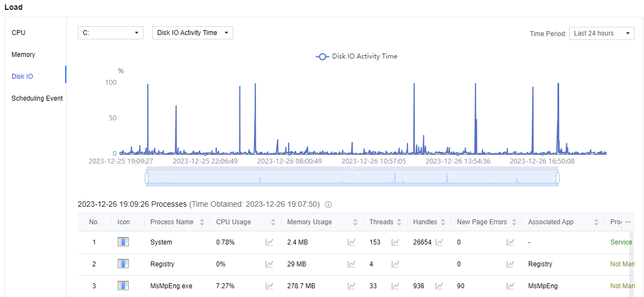
Task: Toggle Disk IO Activity Time legend series
Action: [x=357, y=56]
